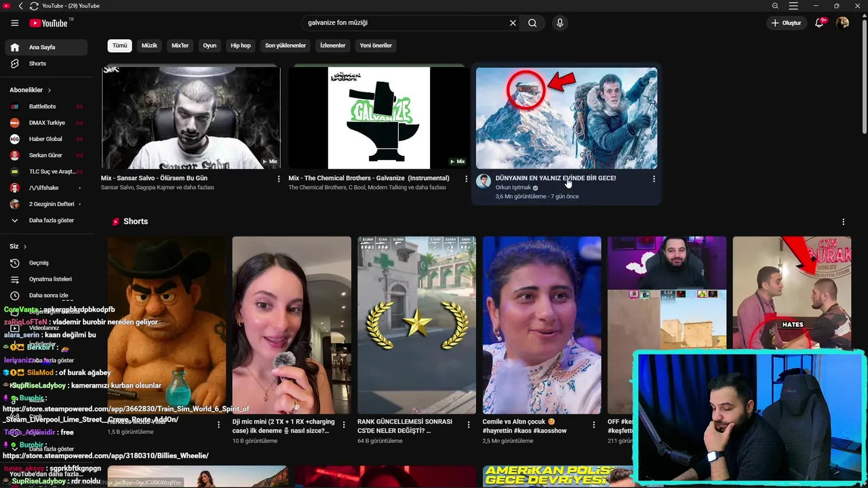Click the magnifier search button
The width and height of the screenshot is (868, 488).
point(532,23)
